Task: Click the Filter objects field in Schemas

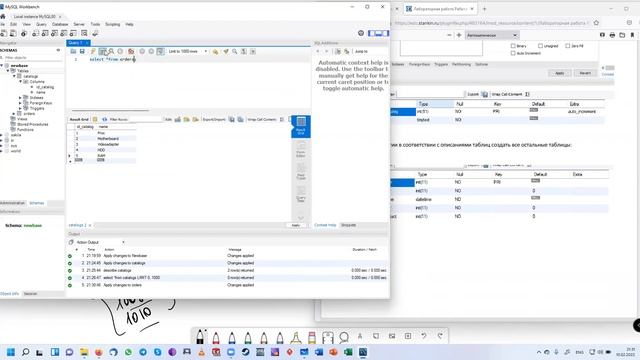Action: pyautogui.click(x=32, y=58)
